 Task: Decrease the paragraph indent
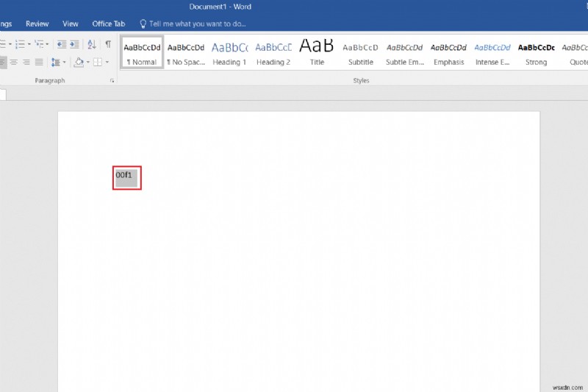point(62,44)
